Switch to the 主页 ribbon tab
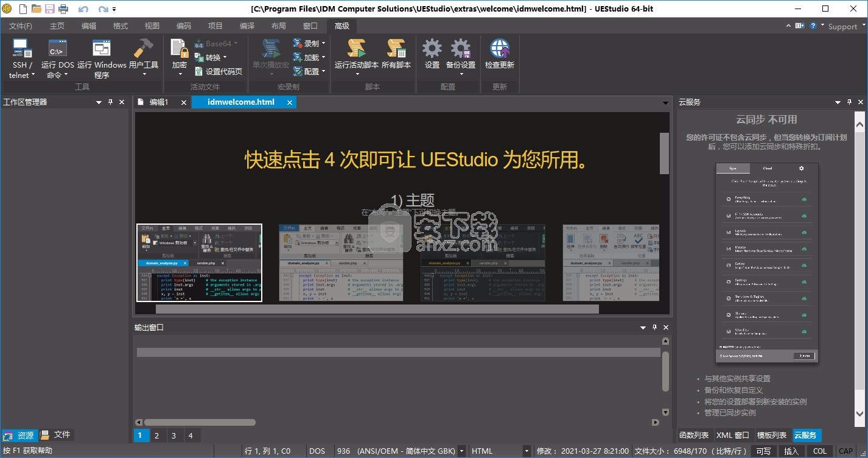This screenshot has height=458, width=868. [x=57, y=26]
